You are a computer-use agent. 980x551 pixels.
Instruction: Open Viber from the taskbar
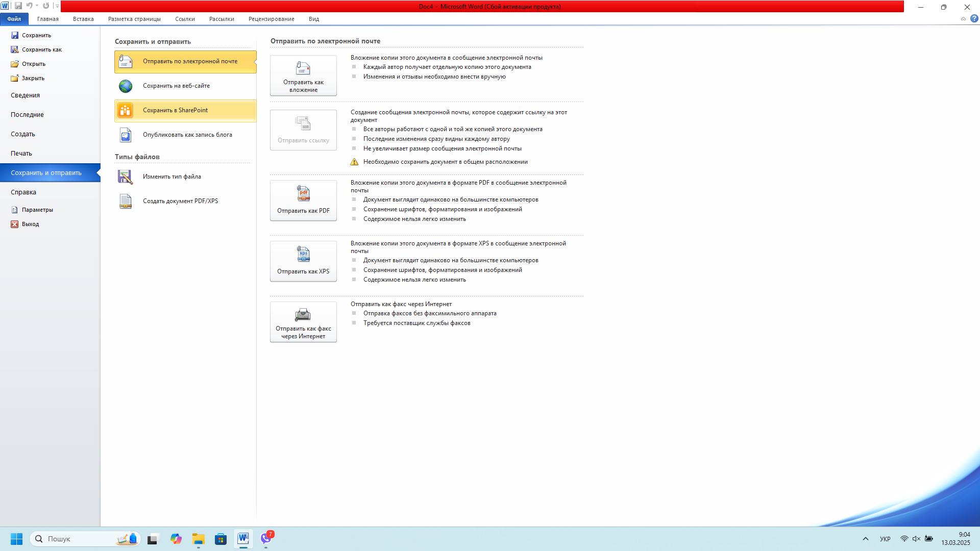tap(266, 539)
